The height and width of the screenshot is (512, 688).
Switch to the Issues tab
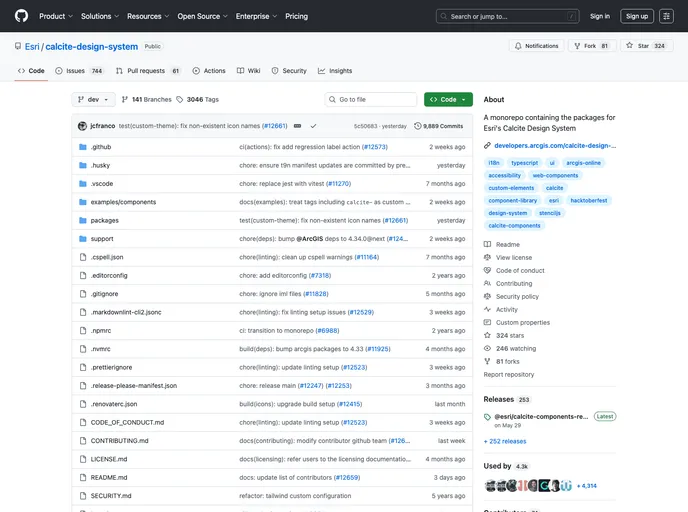coord(79,71)
